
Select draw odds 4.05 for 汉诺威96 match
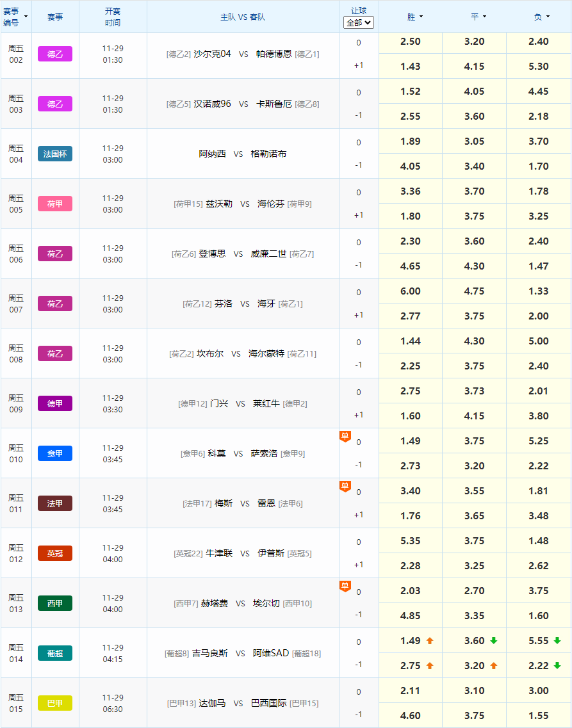[x=474, y=92]
